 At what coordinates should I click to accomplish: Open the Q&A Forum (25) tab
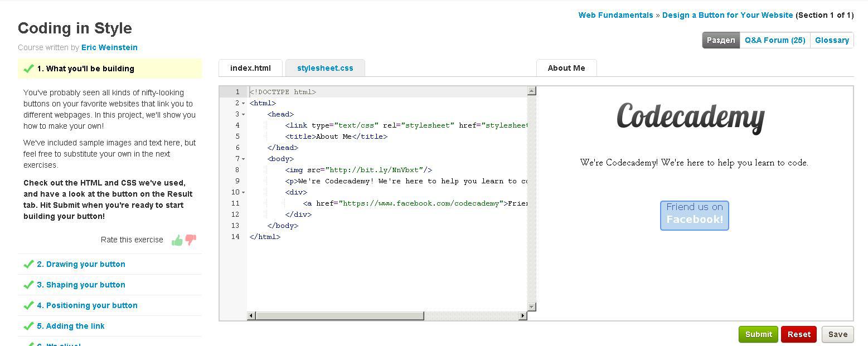(775, 40)
